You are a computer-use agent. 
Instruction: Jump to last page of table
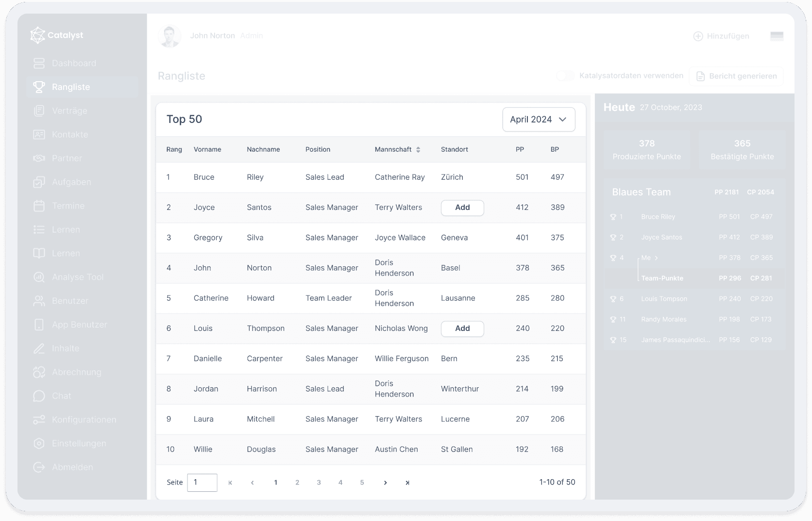pyautogui.click(x=407, y=483)
